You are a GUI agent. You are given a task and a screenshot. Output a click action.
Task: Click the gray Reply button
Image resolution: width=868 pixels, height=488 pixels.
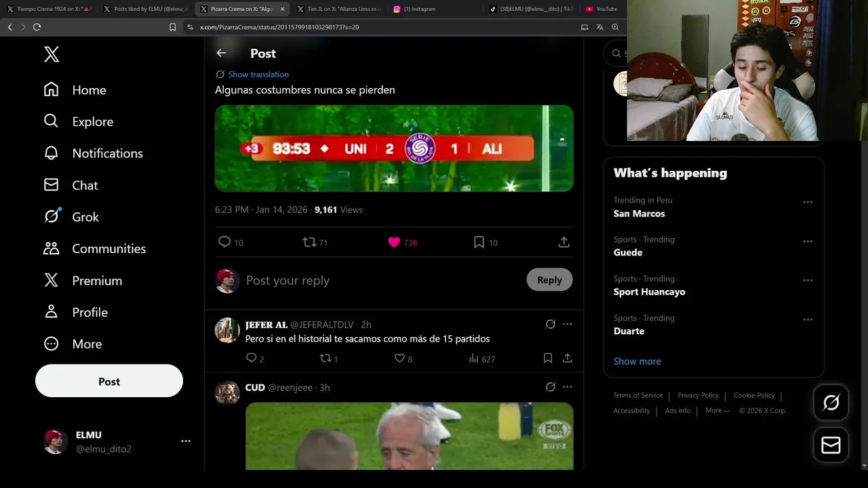549,280
